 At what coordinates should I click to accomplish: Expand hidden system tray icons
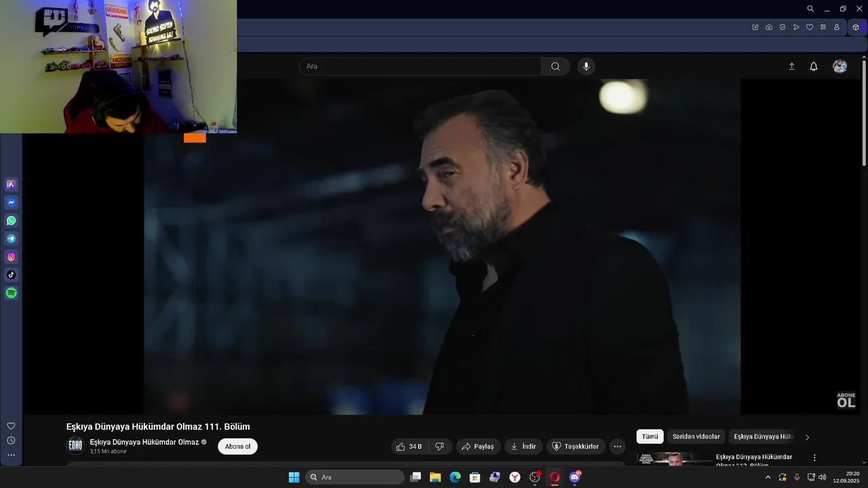pyautogui.click(x=768, y=477)
